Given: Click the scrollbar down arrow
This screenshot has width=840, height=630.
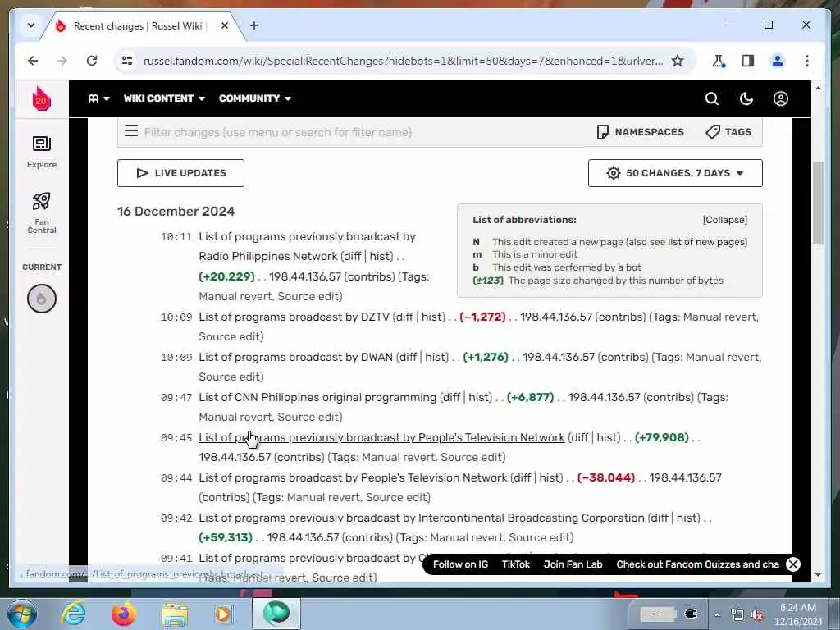Looking at the screenshot, I should pyautogui.click(x=818, y=575).
